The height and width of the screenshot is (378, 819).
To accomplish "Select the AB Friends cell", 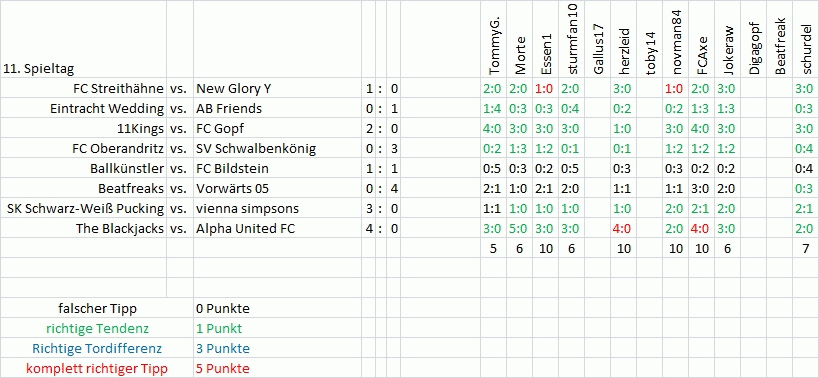I will click(277, 109).
